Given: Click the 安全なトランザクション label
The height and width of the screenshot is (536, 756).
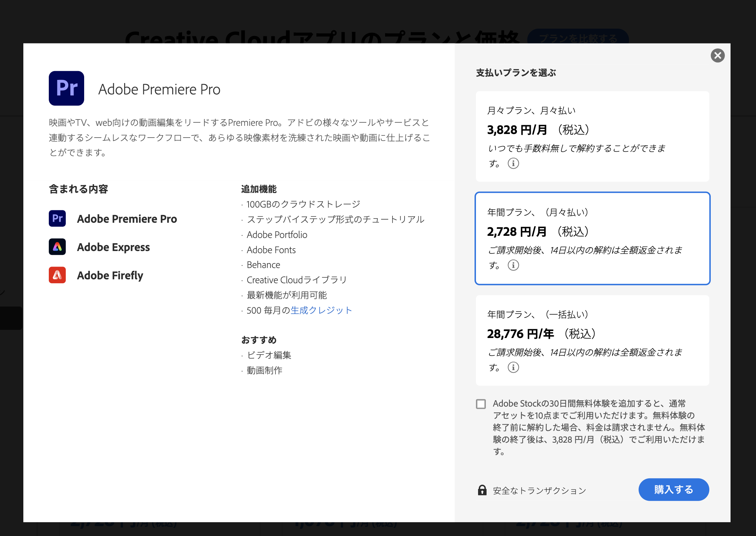Looking at the screenshot, I should [x=539, y=491].
